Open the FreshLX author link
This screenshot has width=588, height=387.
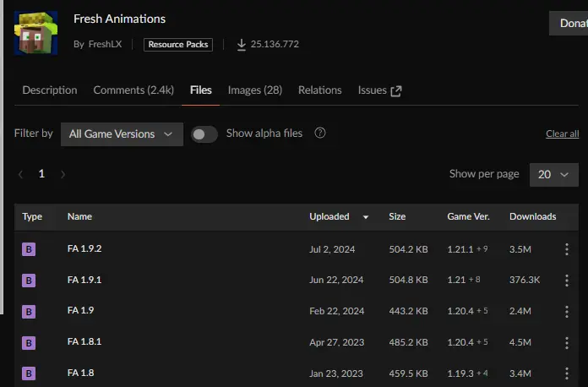105,44
